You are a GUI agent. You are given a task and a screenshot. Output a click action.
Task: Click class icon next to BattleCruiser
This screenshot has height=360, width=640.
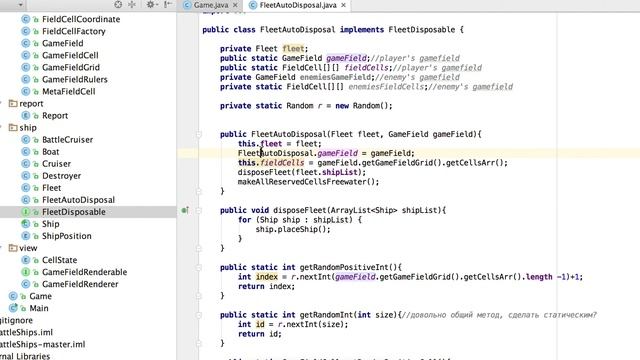(x=25, y=140)
